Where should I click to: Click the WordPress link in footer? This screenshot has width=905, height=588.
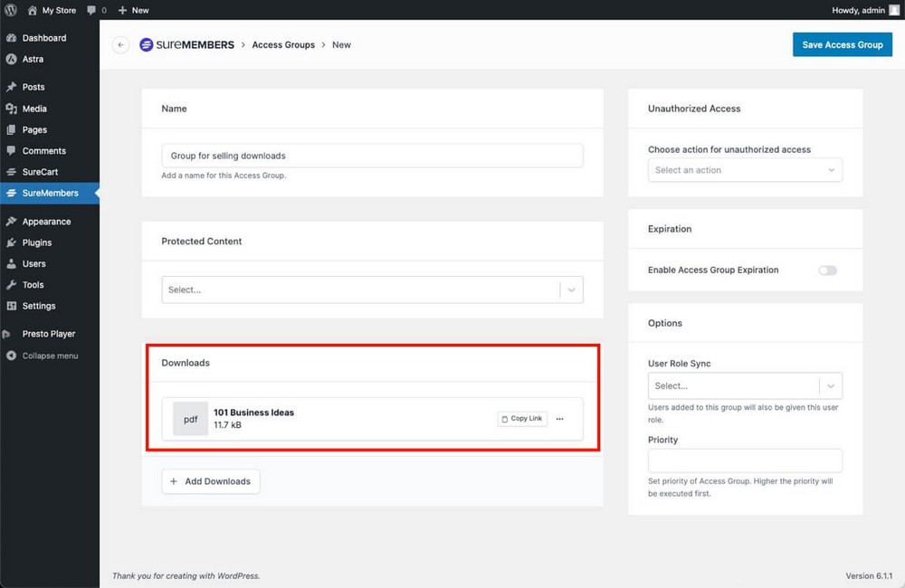[237, 576]
